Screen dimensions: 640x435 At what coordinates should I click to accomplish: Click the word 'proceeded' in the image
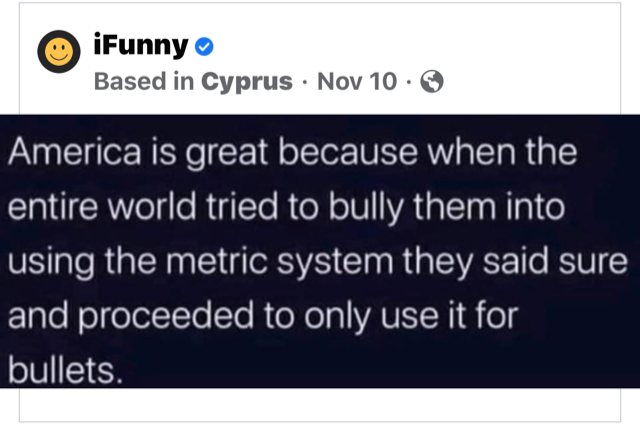pyautogui.click(x=166, y=317)
